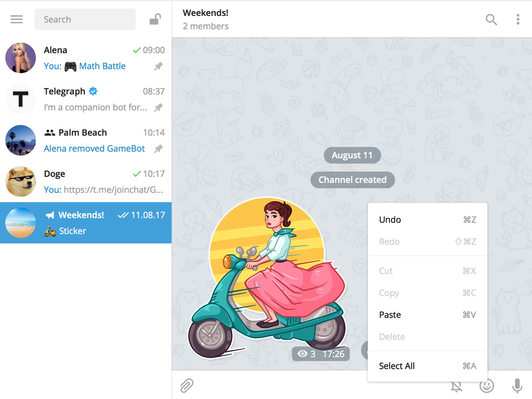Viewport: 532px width, 399px height.
Task: Click the Weekends! header title
Action: [x=205, y=13]
